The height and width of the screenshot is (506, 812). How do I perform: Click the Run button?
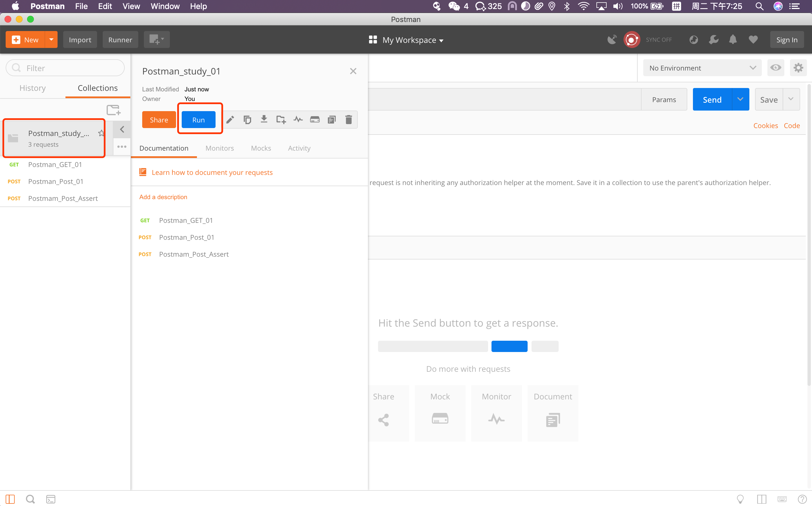[x=198, y=120]
